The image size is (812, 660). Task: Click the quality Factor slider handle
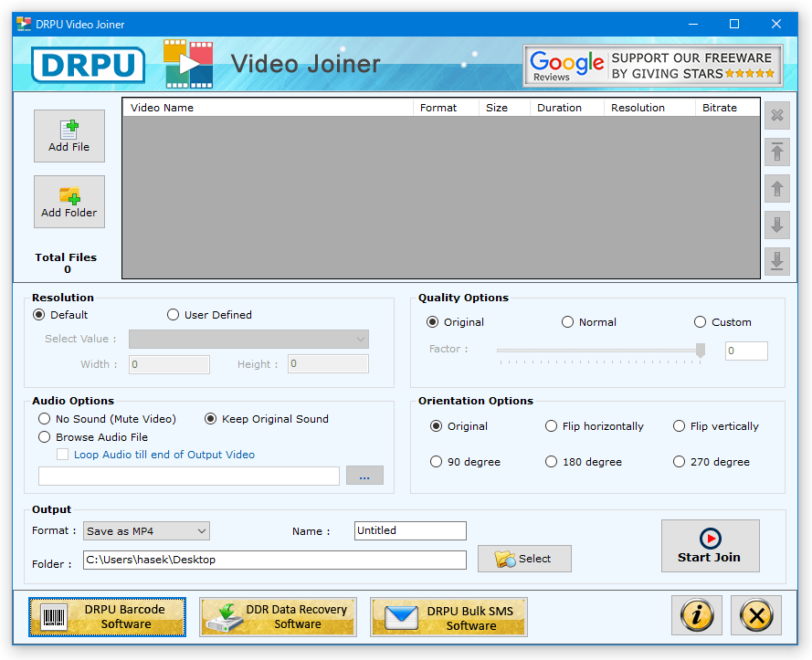coord(701,351)
